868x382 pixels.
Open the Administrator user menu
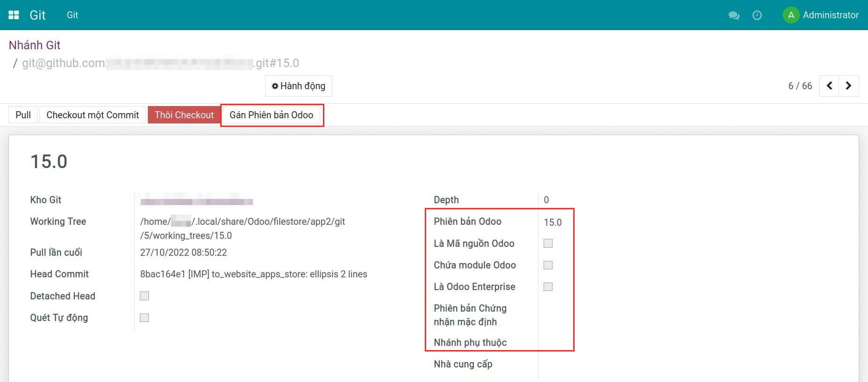click(821, 15)
